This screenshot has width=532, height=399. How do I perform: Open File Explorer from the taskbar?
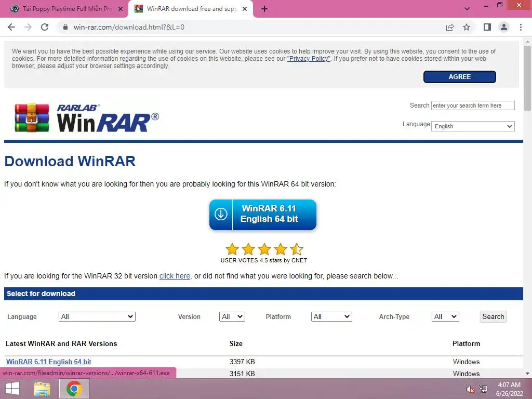pos(42,389)
